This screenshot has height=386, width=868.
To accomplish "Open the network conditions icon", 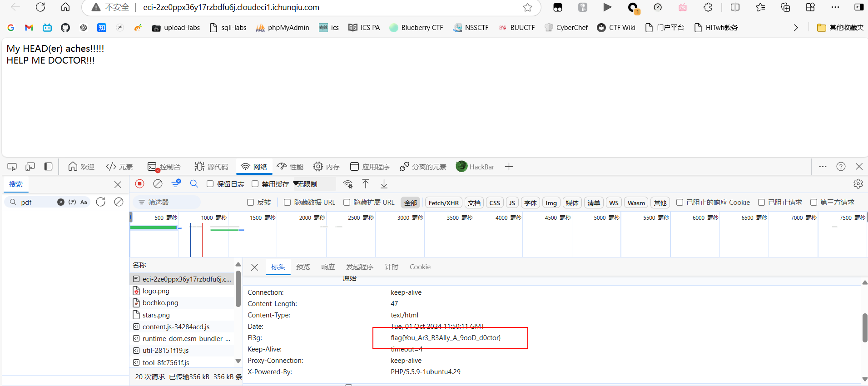I will [x=348, y=184].
